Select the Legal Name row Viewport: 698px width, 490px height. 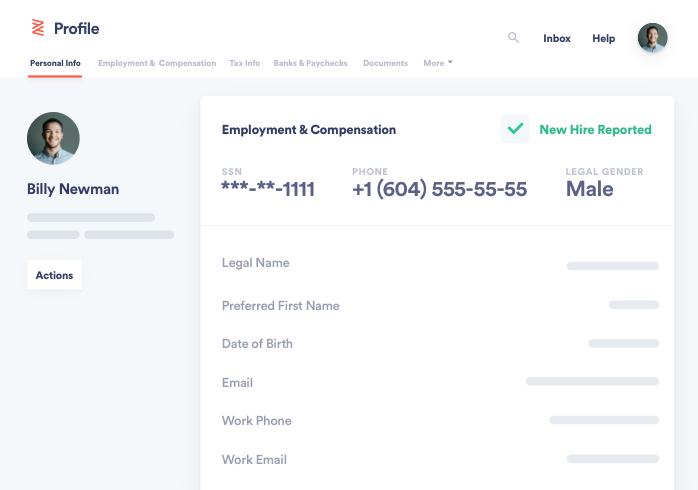click(x=440, y=263)
